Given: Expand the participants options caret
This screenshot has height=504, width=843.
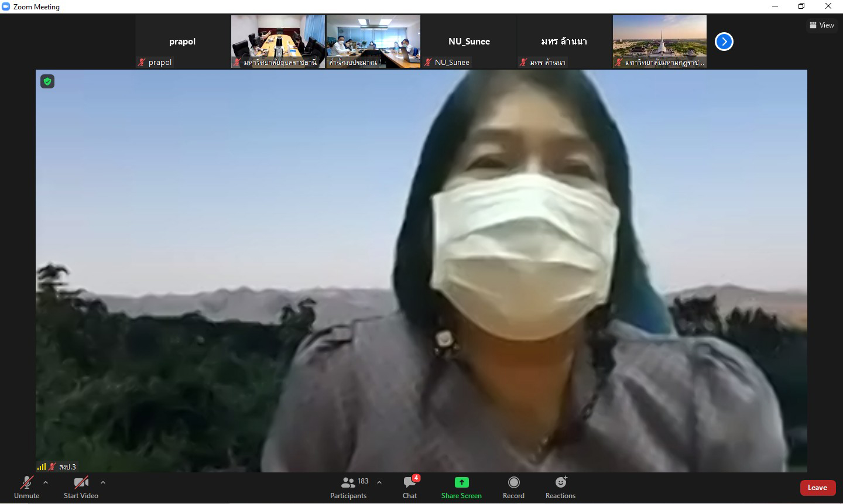Looking at the screenshot, I should [379, 482].
